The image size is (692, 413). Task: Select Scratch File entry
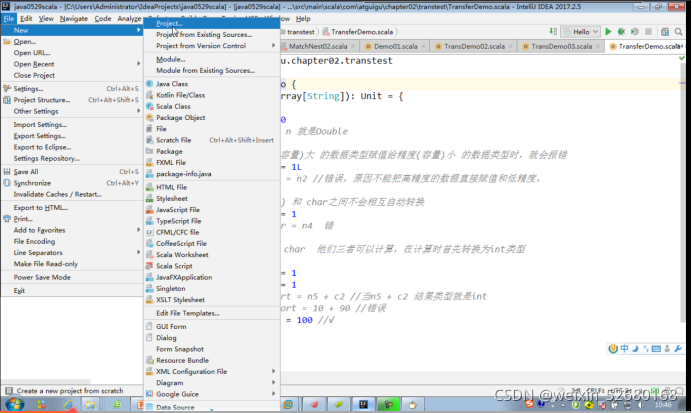212,140
